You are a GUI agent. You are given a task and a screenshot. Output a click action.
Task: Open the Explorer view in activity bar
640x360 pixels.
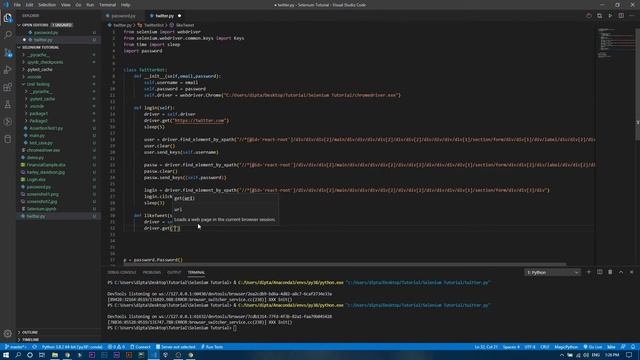(8, 18)
